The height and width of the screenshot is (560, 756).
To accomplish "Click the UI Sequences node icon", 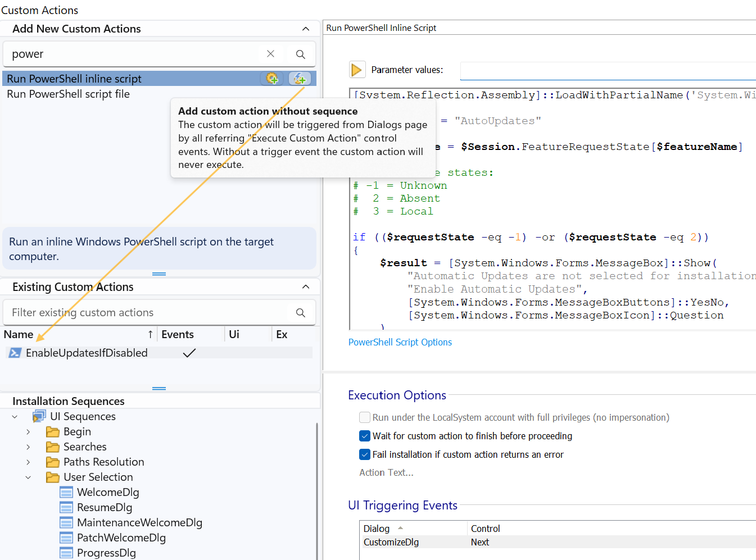I will click(x=39, y=416).
